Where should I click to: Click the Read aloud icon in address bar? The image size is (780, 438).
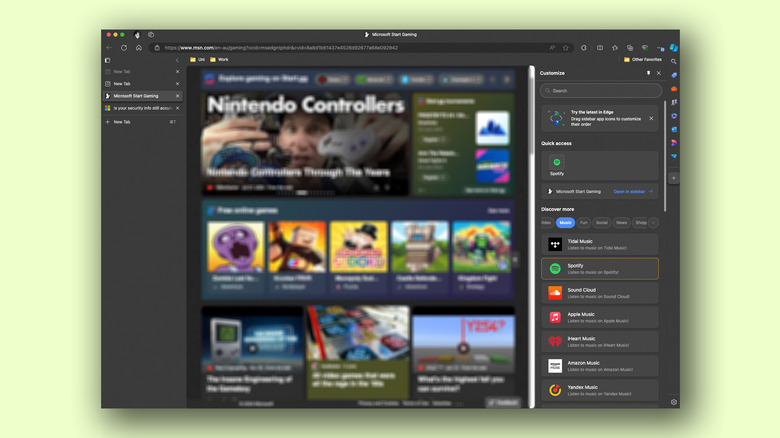(552, 48)
